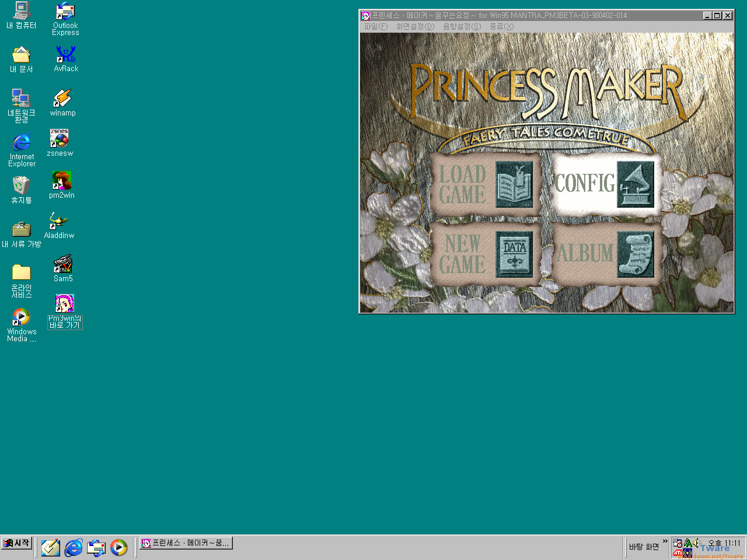Click the notepad Quick Launch icon in taskbar
Viewport: 747px width, 560px height.
51,547
